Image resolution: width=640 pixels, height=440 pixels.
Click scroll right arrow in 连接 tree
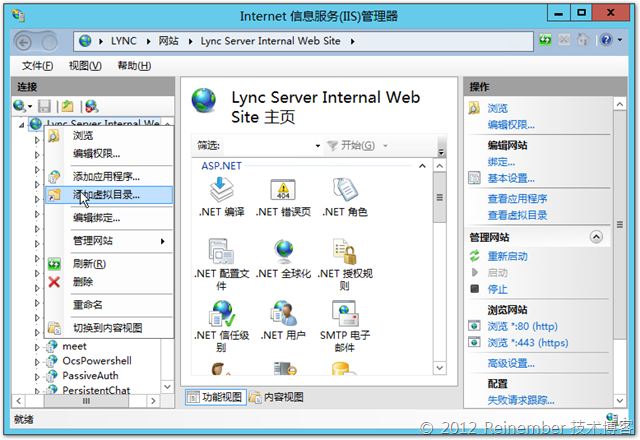(153, 401)
